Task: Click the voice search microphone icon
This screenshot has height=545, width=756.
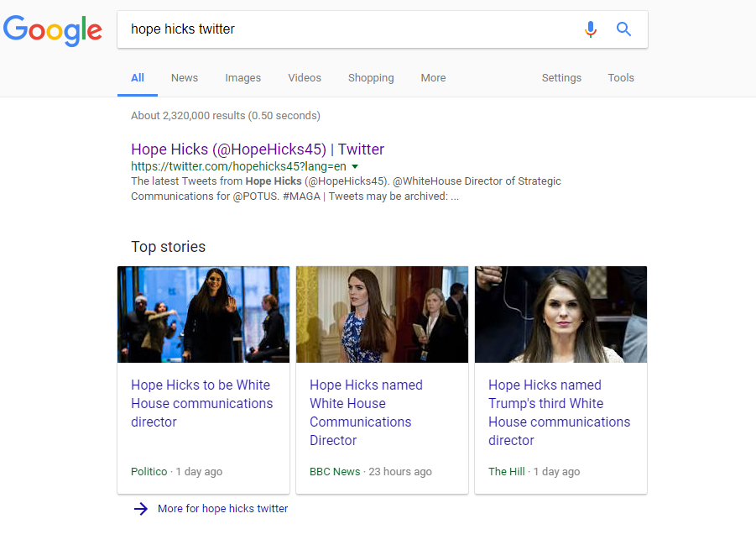Action: 590,29
